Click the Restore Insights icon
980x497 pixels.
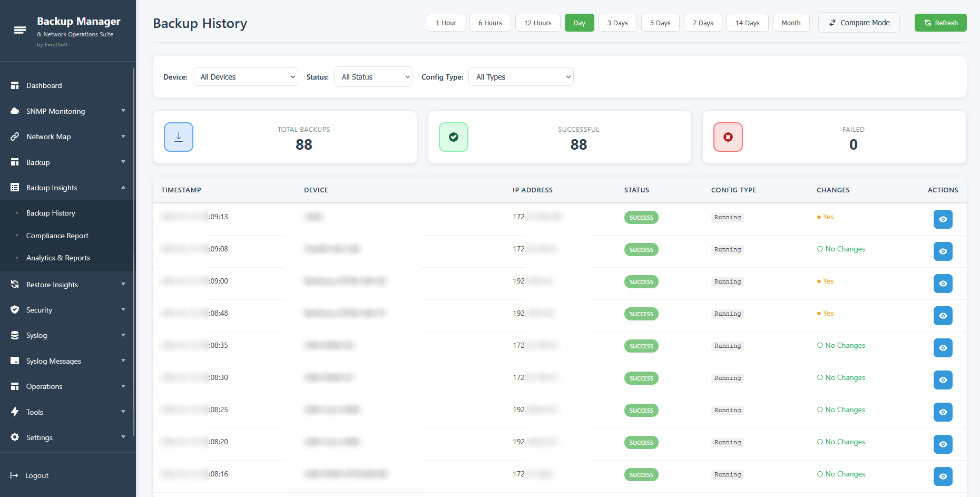click(x=15, y=285)
